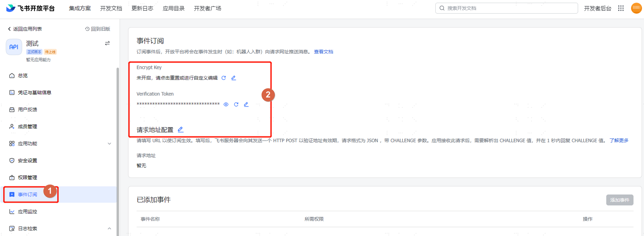This screenshot has height=236, width=644.
Task: Click the 成员管理 person icon
Action: point(12,126)
